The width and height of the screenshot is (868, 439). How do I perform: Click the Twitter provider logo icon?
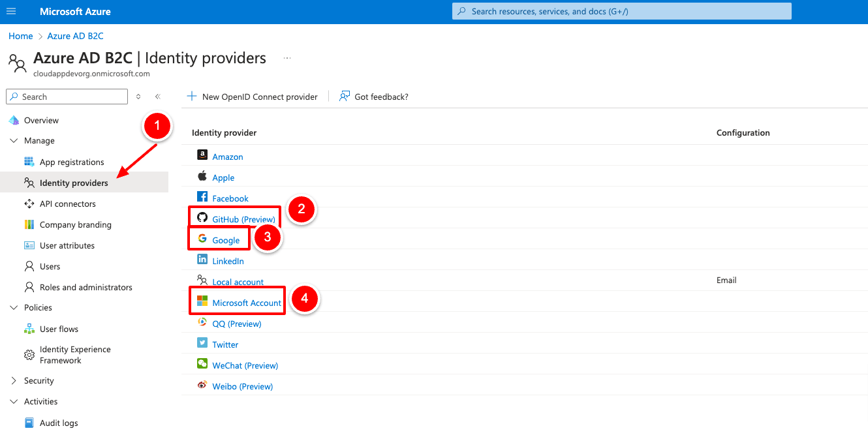[x=202, y=344]
